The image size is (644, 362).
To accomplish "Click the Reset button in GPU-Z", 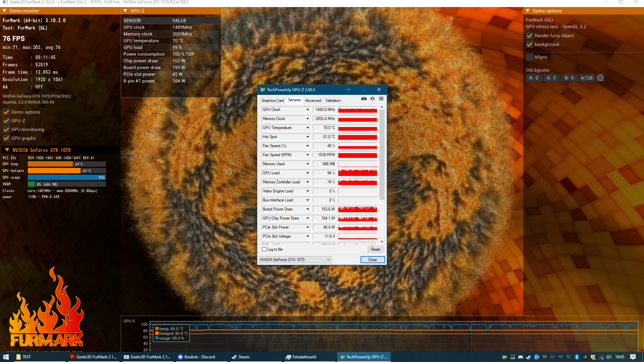I will [375, 249].
